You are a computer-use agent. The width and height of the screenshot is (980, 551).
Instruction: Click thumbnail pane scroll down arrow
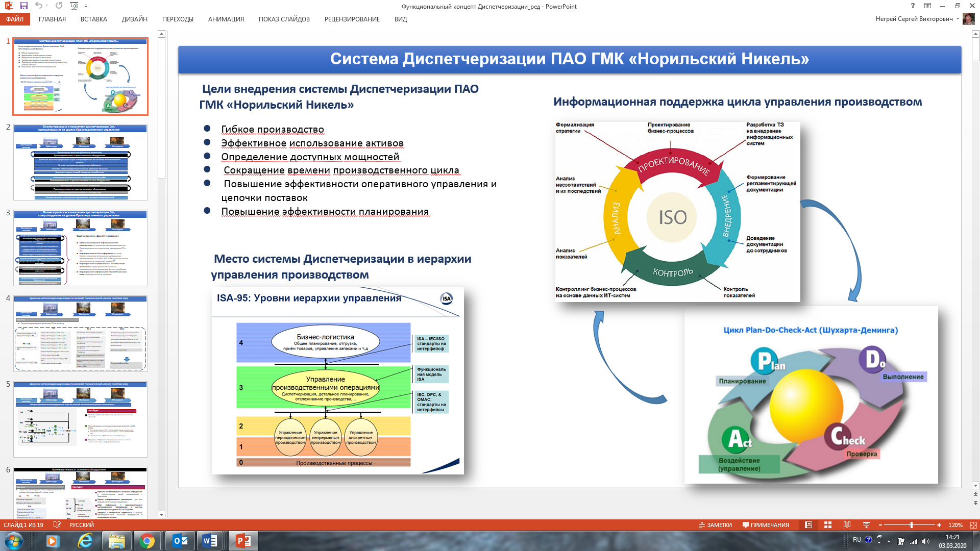pos(161,514)
